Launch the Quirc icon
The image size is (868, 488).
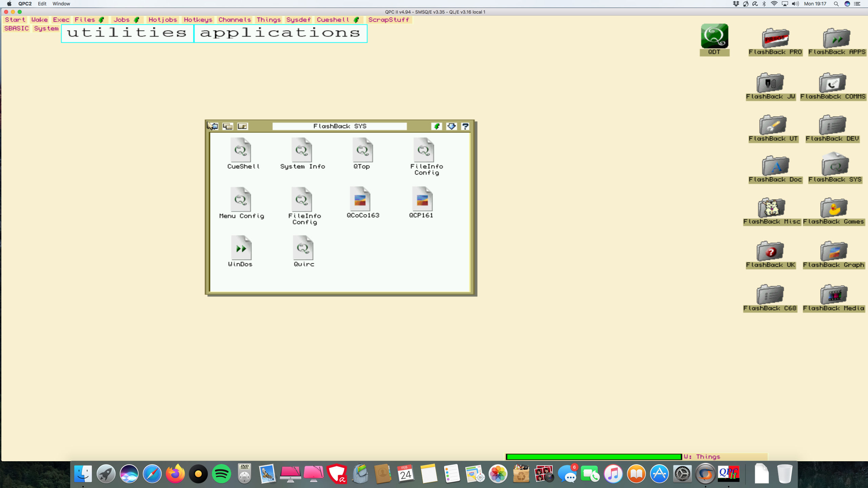(x=303, y=248)
